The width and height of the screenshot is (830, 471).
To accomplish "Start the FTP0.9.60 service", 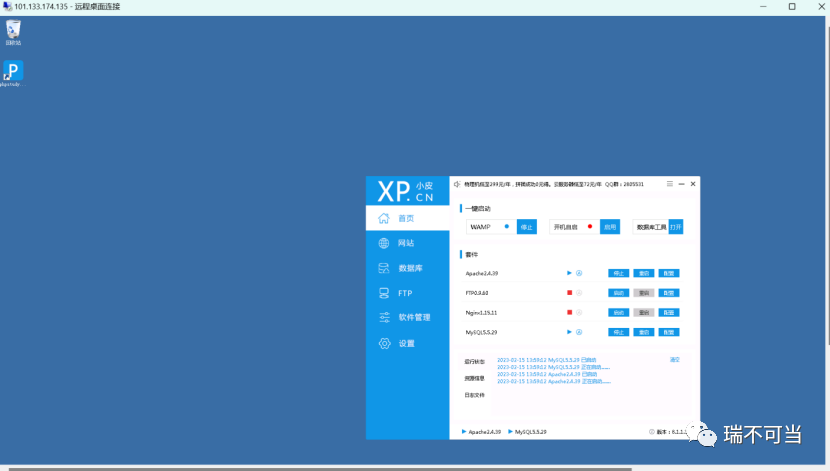I will pyautogui.click(x=618, y=293).
